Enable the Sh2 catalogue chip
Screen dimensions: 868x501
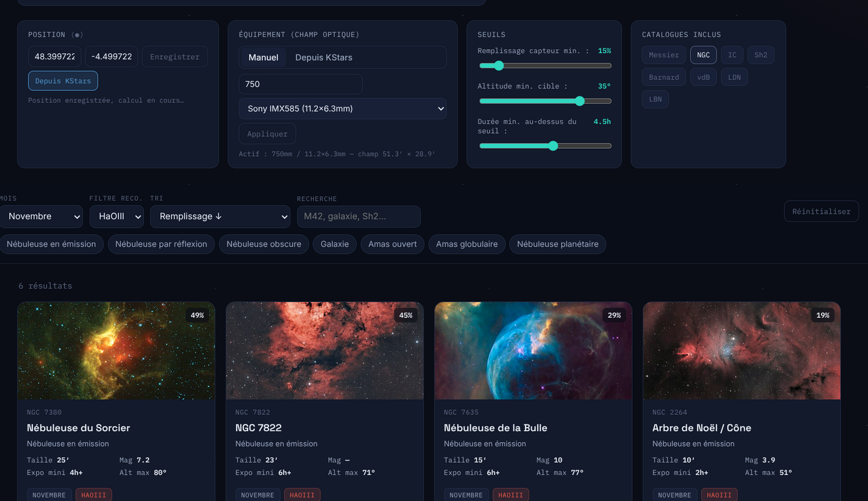761,55
